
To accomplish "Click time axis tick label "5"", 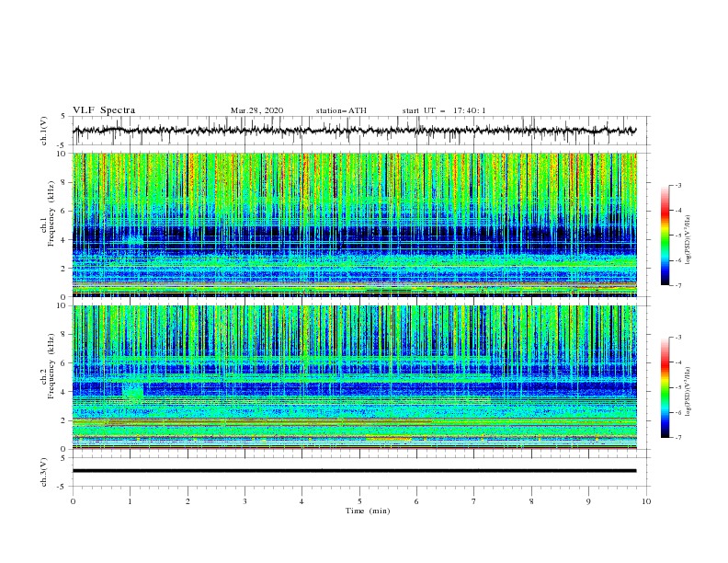I will [x=359, y=501].
